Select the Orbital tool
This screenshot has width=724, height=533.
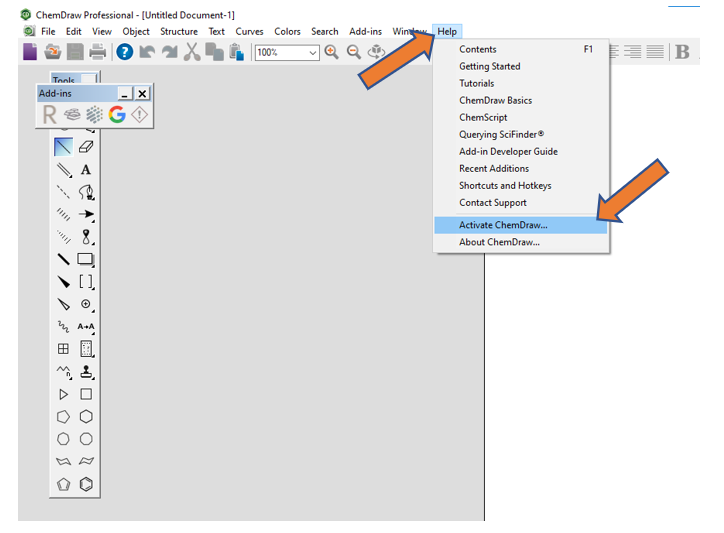86,237
